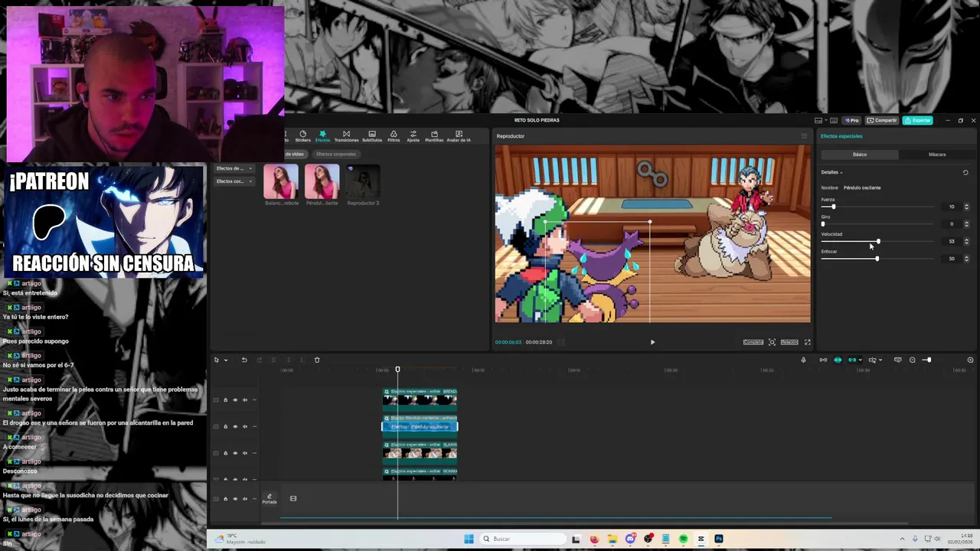Click the Fuerza slider handle
Screen dimensions: 980x551
point(833,207)
